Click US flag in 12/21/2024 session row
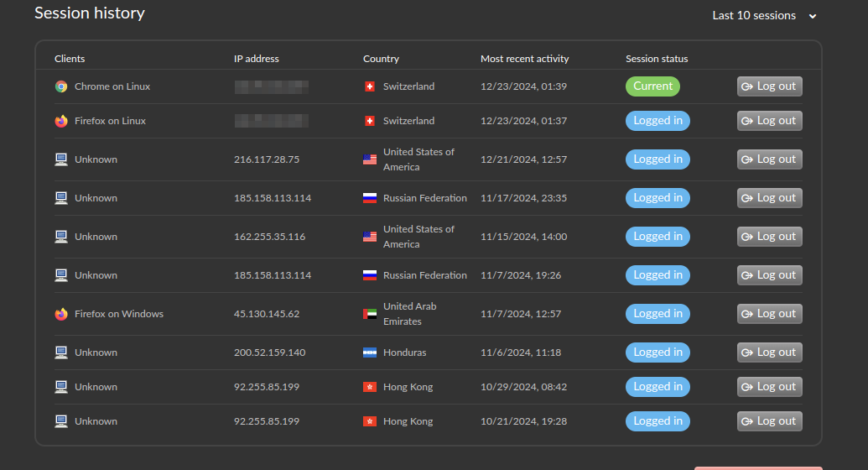The width and height of the screenshot is (868, 470). coord(370,159)
